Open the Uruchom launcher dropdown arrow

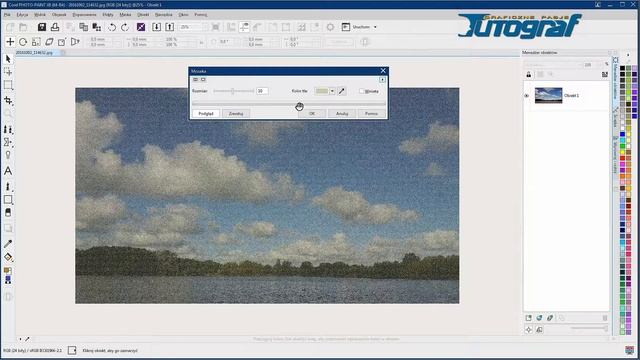(375, 27)
